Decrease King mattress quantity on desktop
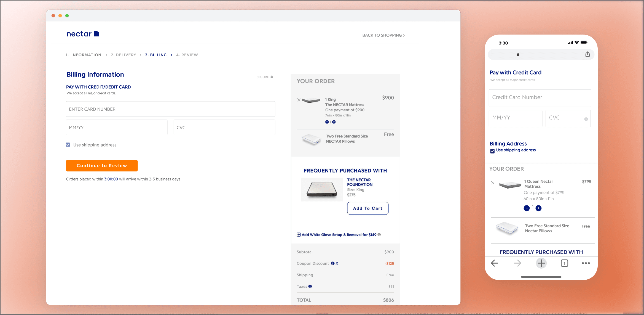644x315 pixels. (327, 122)
